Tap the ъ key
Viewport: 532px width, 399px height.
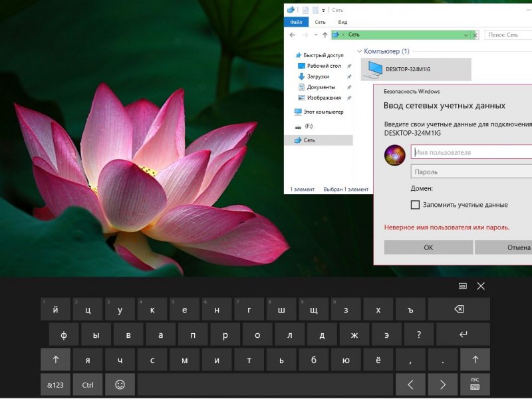pyautogui.click(x=410, y=309)
